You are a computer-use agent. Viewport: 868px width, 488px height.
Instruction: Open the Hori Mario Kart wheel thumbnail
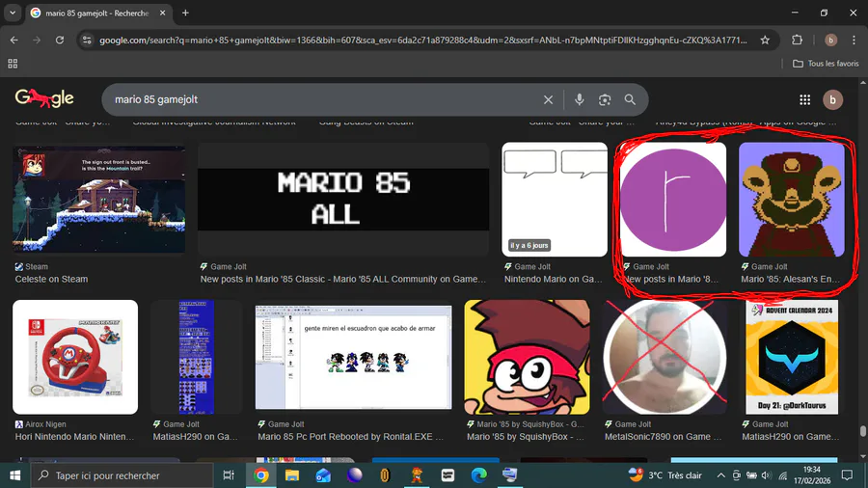75,357
